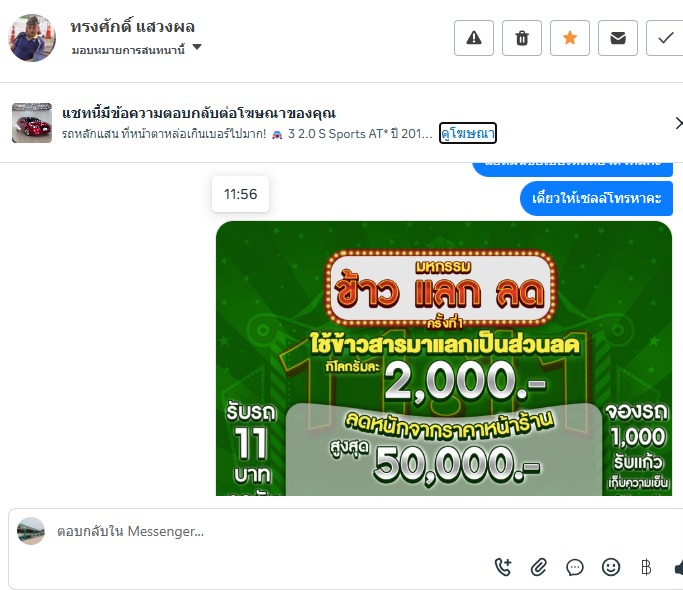Delete conversation with the trash icon
This screenshot has width=683, height=590.
click(521, 38)
